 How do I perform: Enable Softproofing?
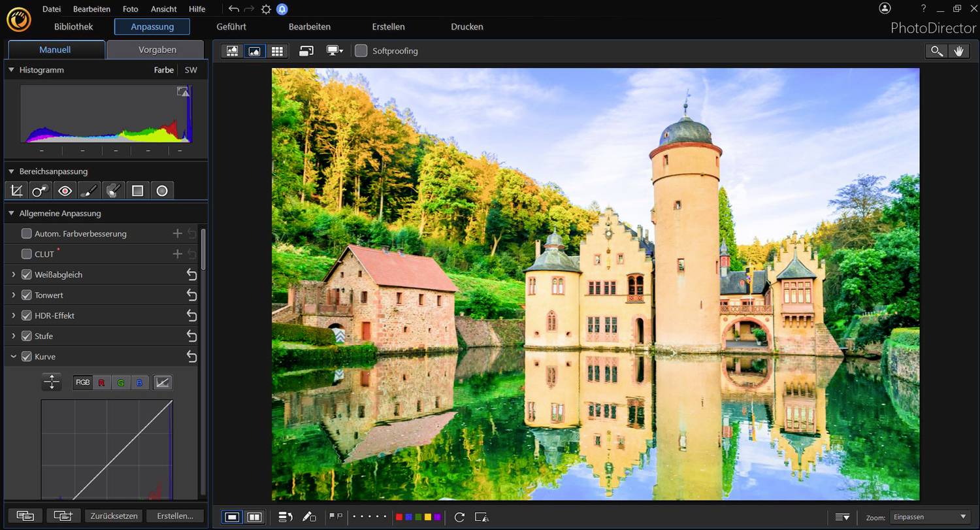pos(361,50)
